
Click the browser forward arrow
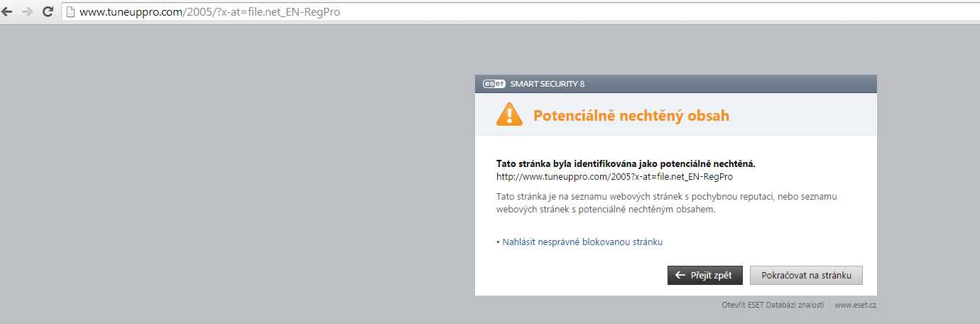(x=28, y=12)
